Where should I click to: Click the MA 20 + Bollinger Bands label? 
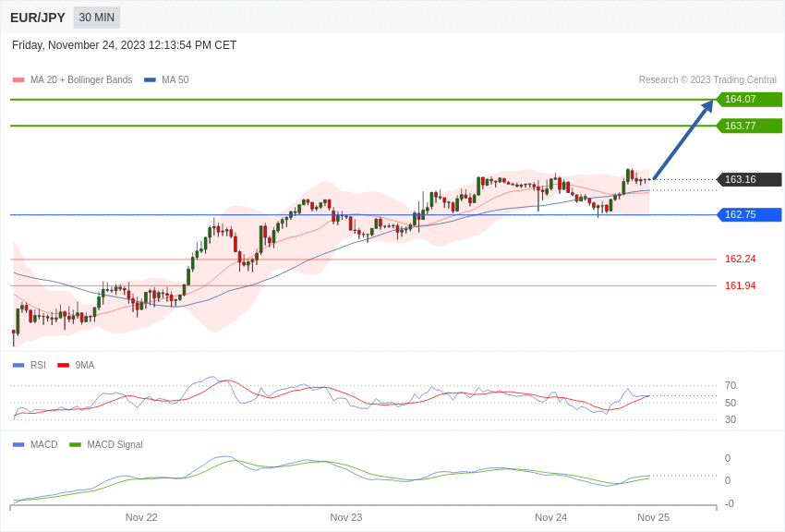pyautogui.click(x=81, y=79)
